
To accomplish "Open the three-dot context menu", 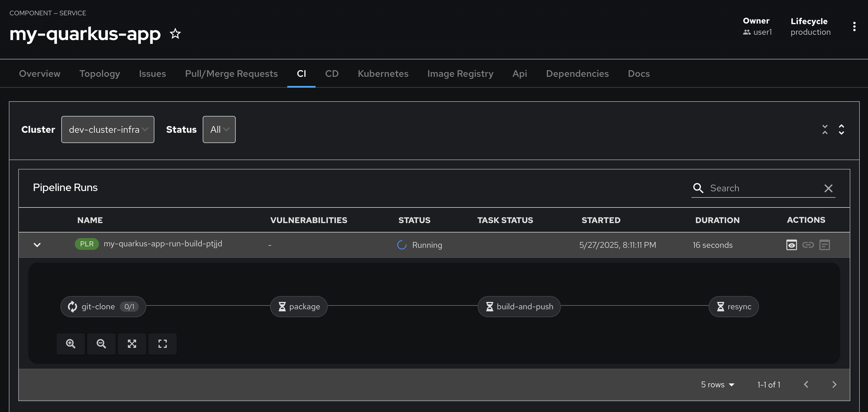I will tap(854, 26).
